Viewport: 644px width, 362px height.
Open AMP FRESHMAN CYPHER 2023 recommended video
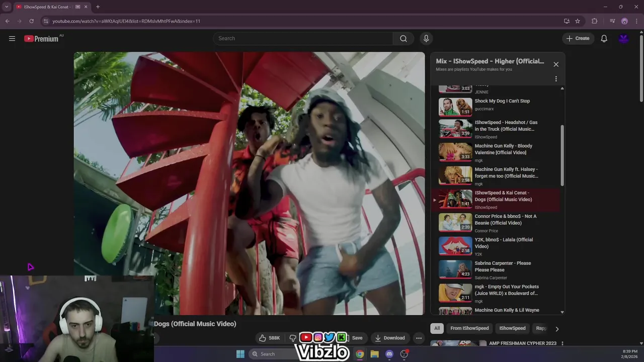[523, 343]
